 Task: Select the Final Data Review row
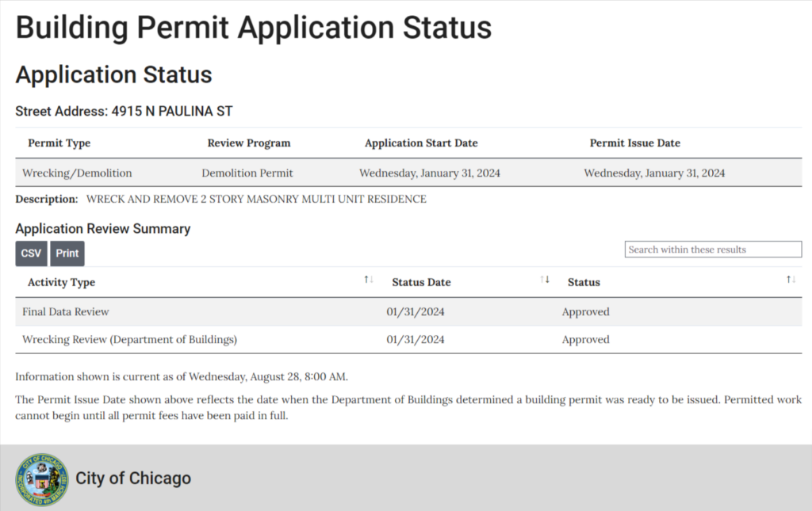tap(66, 312)
